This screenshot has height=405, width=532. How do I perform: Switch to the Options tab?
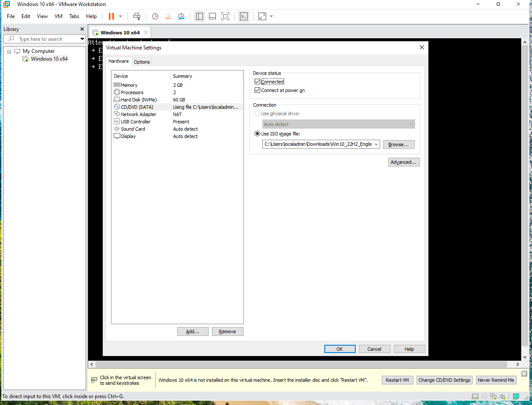tap(142, 62)
